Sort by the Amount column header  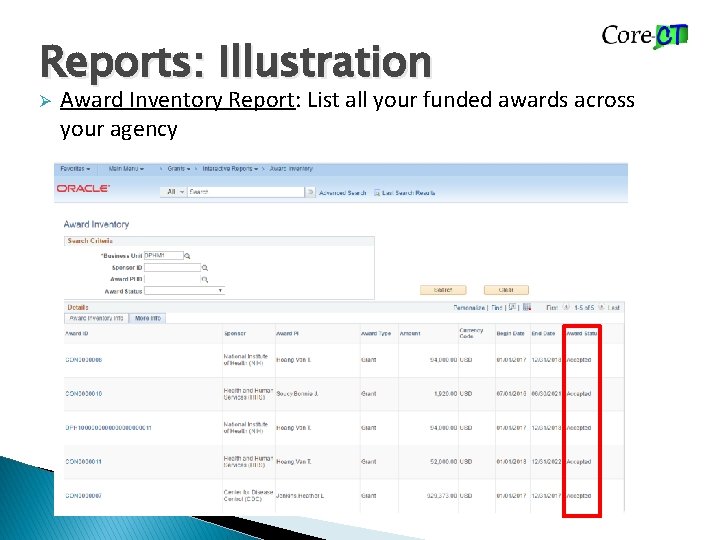pyautogui.click(x=410, y=333)
